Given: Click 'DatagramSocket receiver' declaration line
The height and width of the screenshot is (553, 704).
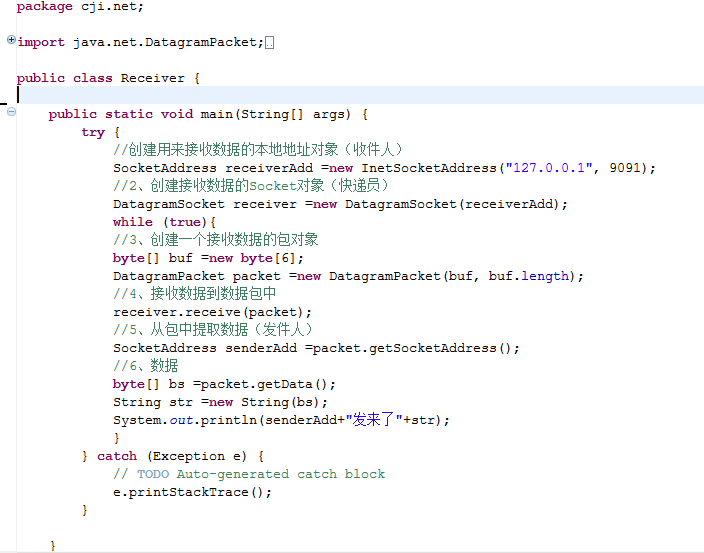Looking at the screenshot, I should [340, 204].
